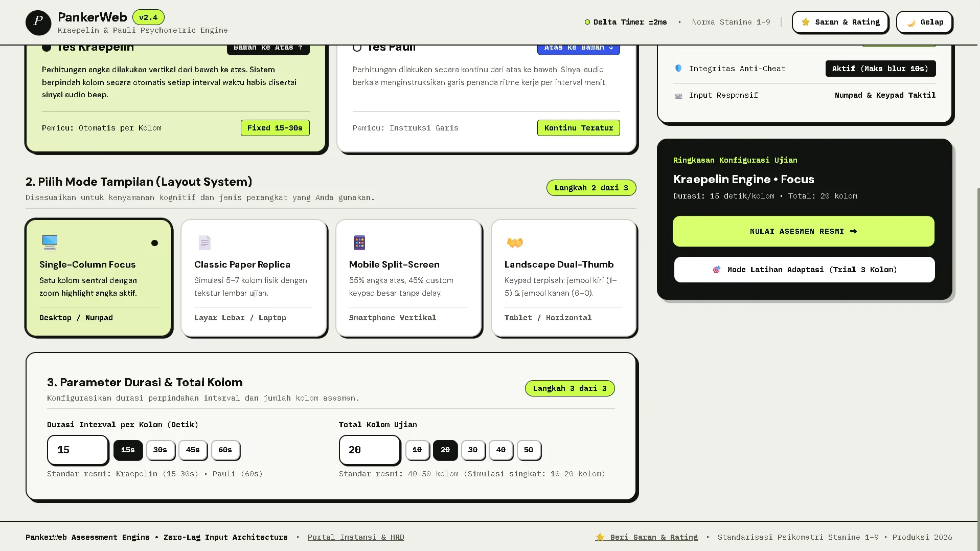Screen dimensions: 980x551
Task: Set total columns preset to 20
Action: click(x=445, y=450)
